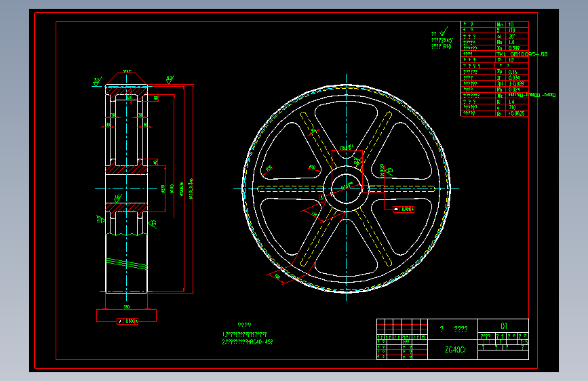
Task: Click the Mn value 10 in the gear table
Action: pos(511,24)
